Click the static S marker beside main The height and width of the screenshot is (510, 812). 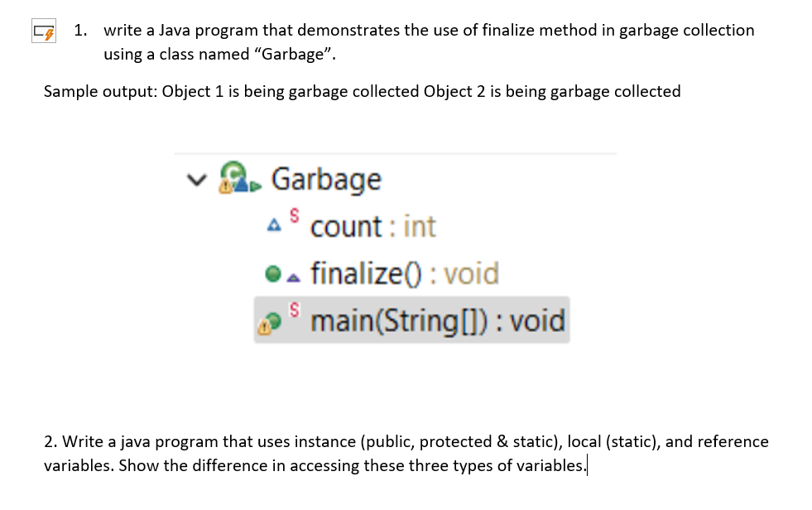[x=294, y=309]
